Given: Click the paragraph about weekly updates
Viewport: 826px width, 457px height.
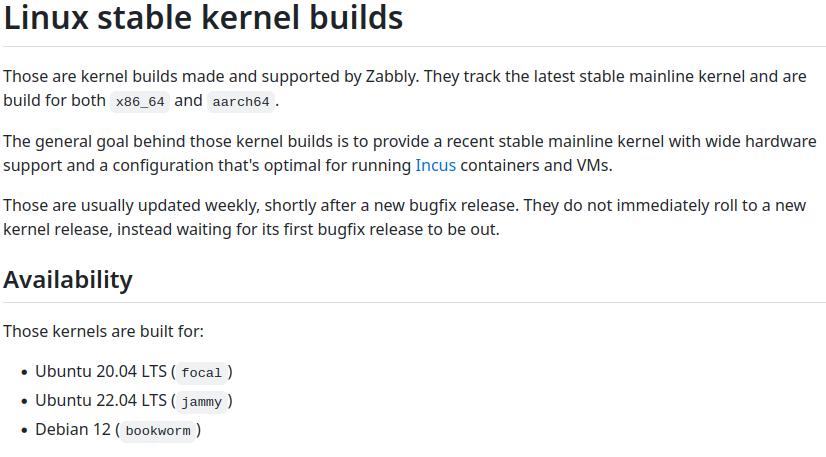Looking at the screenshot, I should tap(405, 217).
